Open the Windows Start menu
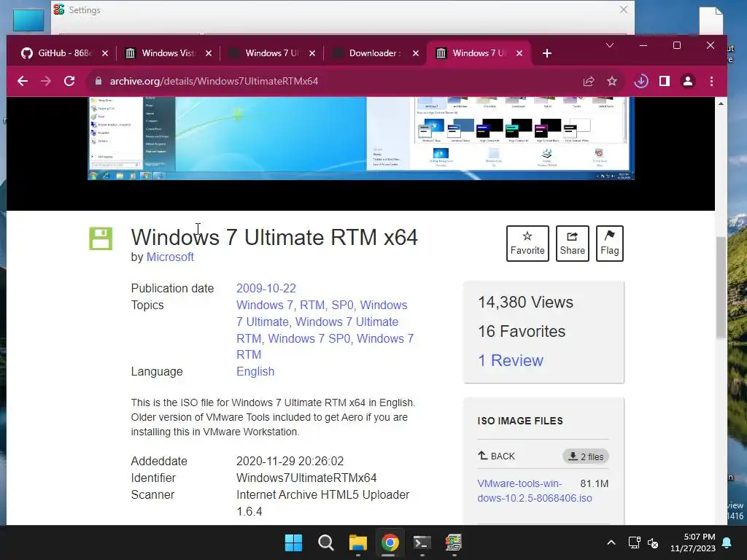The height and width of the screenshot is (560, 747). [x=293, y=542]
